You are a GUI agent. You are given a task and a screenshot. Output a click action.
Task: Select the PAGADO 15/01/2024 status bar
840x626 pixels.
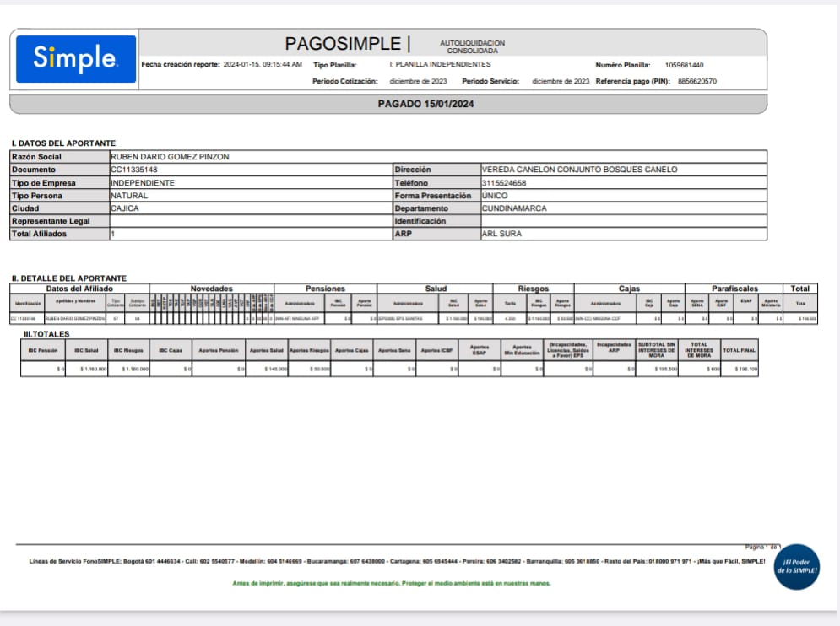[426, 104]
